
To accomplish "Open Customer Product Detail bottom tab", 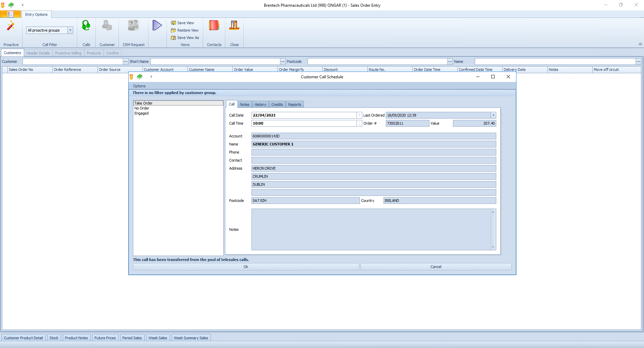I will [x=23, y=338].
